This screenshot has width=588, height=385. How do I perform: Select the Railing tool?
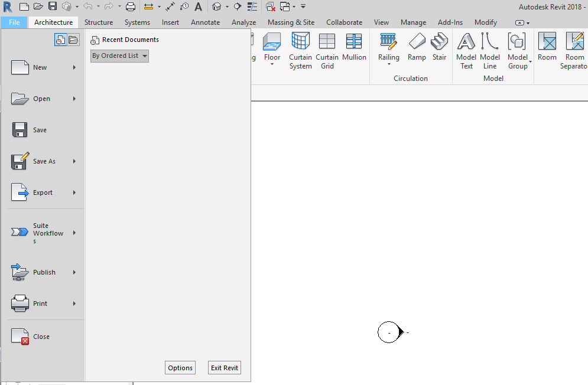[x=388, y=47]
